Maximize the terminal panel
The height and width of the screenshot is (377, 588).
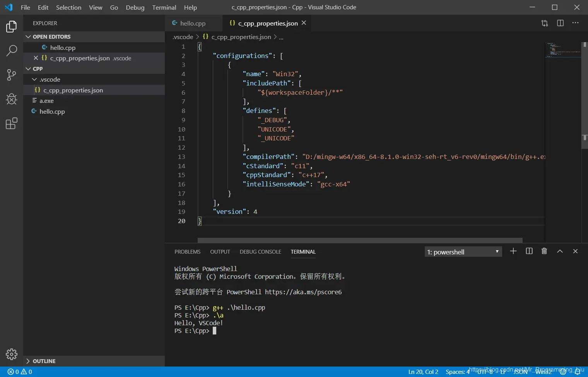pyautogui.click(x=560, y=251)
